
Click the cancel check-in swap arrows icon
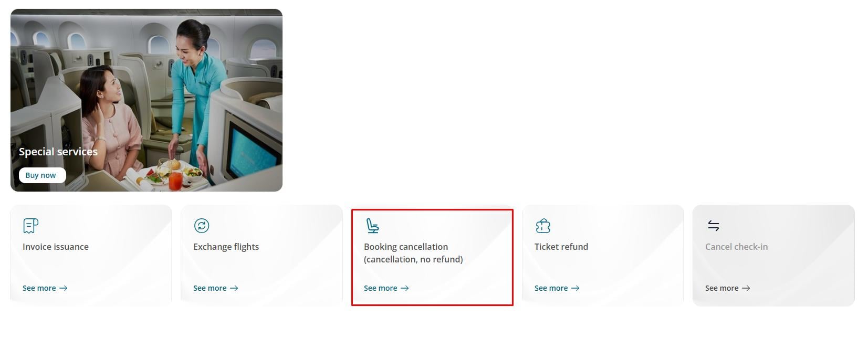tap(713, 226)
